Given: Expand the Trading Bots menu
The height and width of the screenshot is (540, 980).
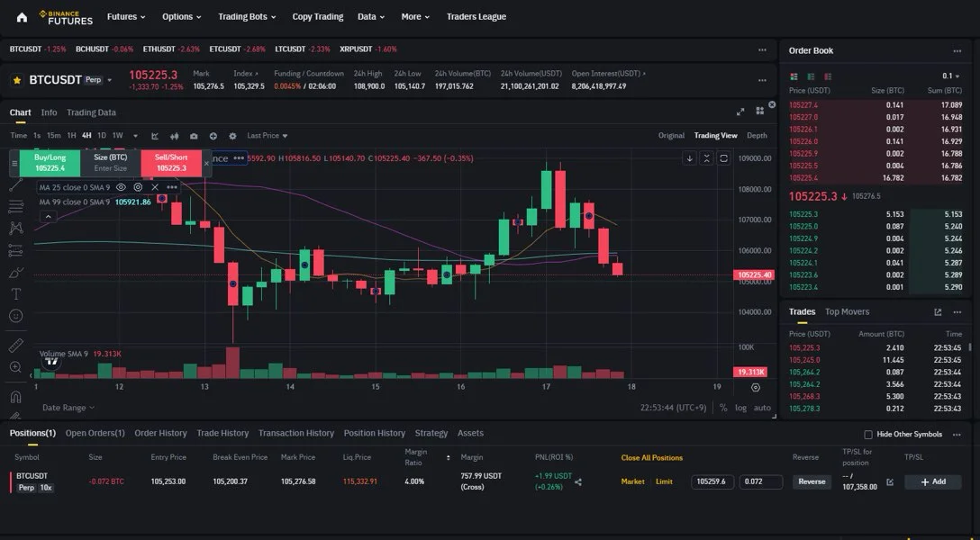Looking at the screenshot, I should click(247, 17).
